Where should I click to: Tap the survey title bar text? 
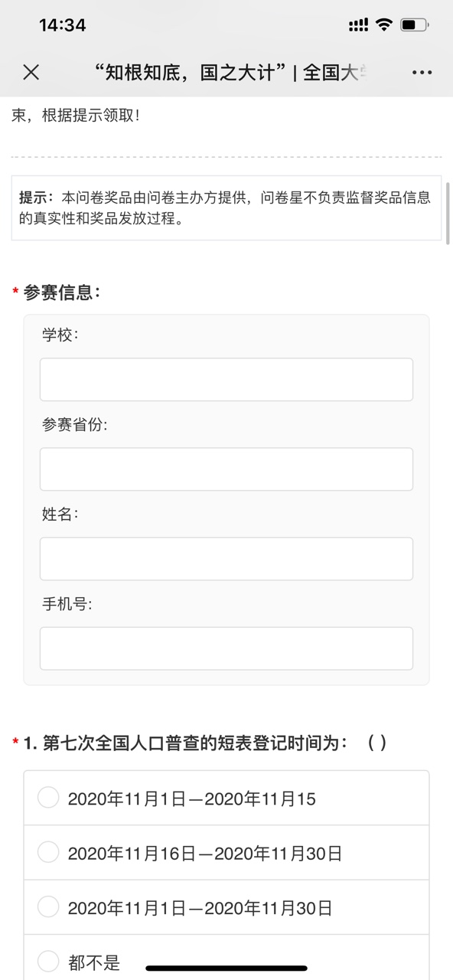[226, 72]
